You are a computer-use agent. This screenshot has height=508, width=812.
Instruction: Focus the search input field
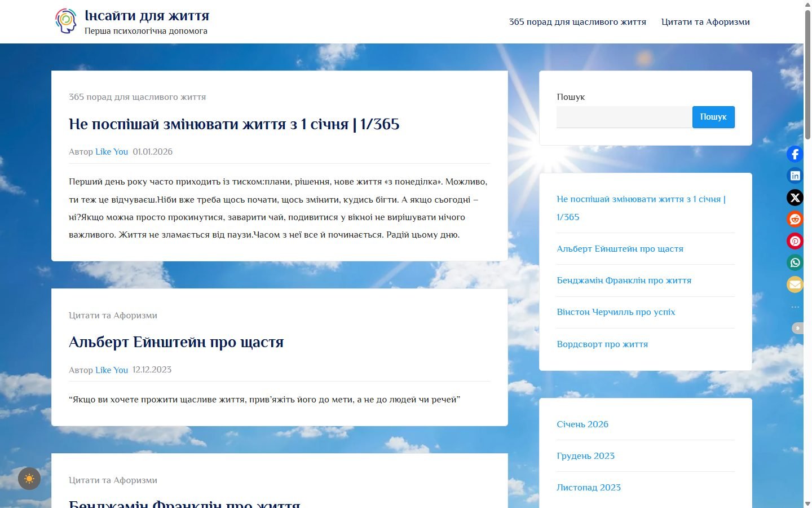click(624, 117)
